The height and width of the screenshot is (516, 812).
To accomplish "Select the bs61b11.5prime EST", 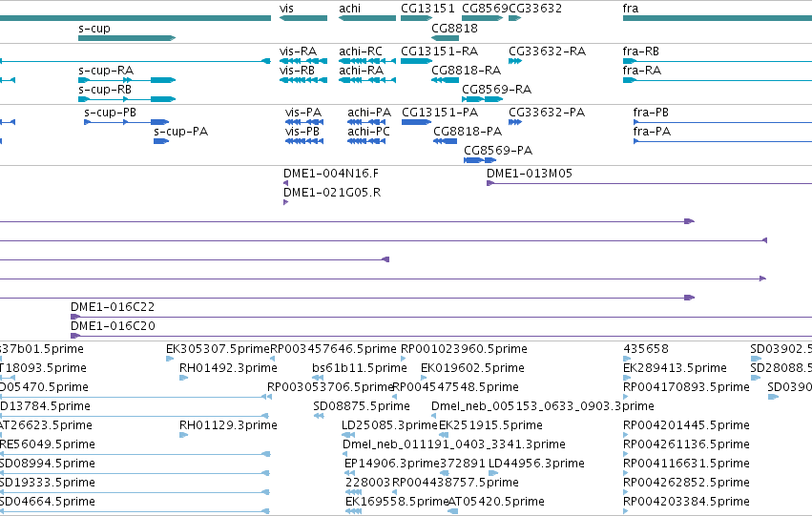I will 318,378.
